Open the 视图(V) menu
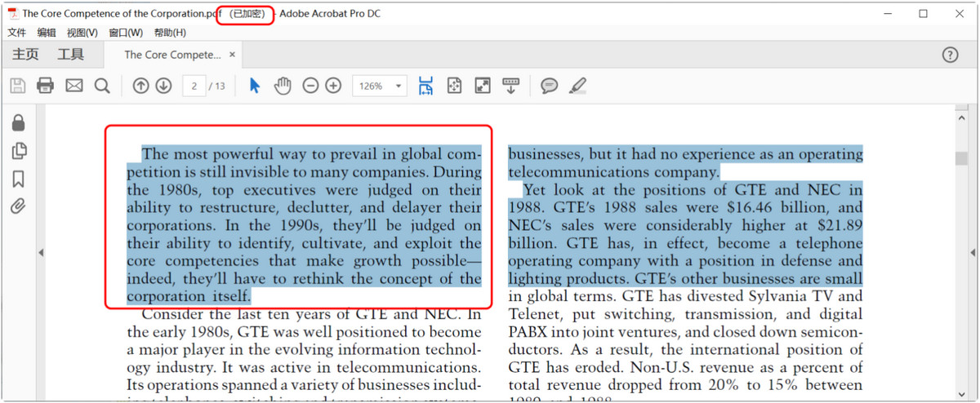 click(x=82, y=33)
